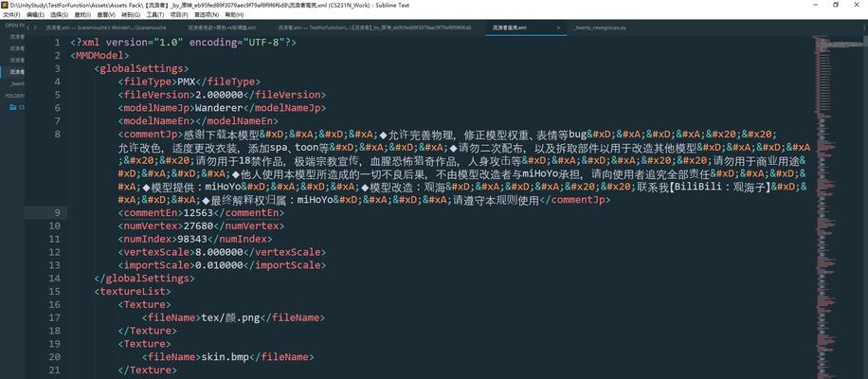Click the numIndex value 98343
This screenshot has height=379, width=868.
[192, 240]
